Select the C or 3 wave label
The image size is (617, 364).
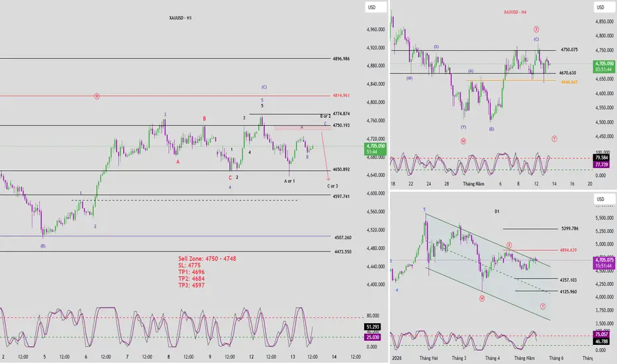[332, 186]
